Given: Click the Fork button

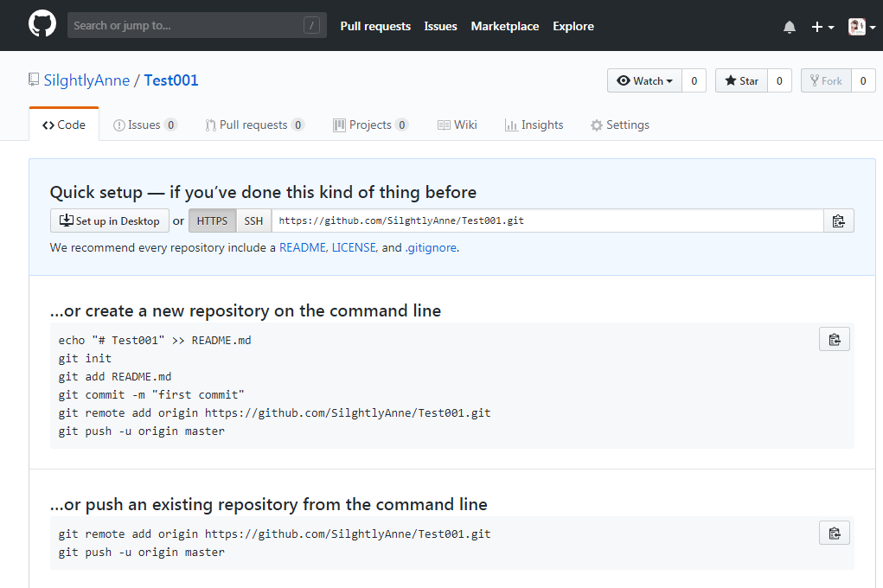Looking at the screenshot, I should click(826, 80).
